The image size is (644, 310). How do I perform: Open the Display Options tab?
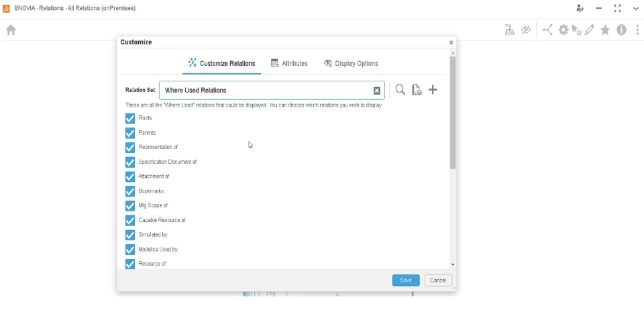click(351, 64)
